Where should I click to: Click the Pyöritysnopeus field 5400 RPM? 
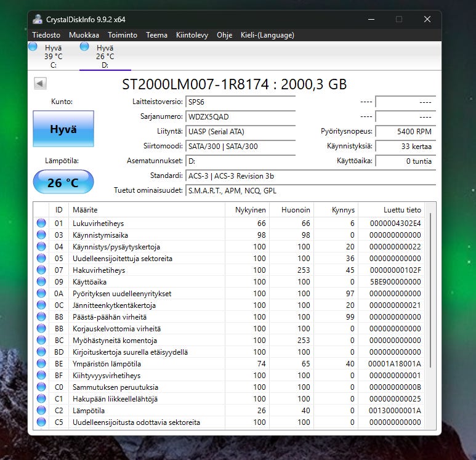406,131
